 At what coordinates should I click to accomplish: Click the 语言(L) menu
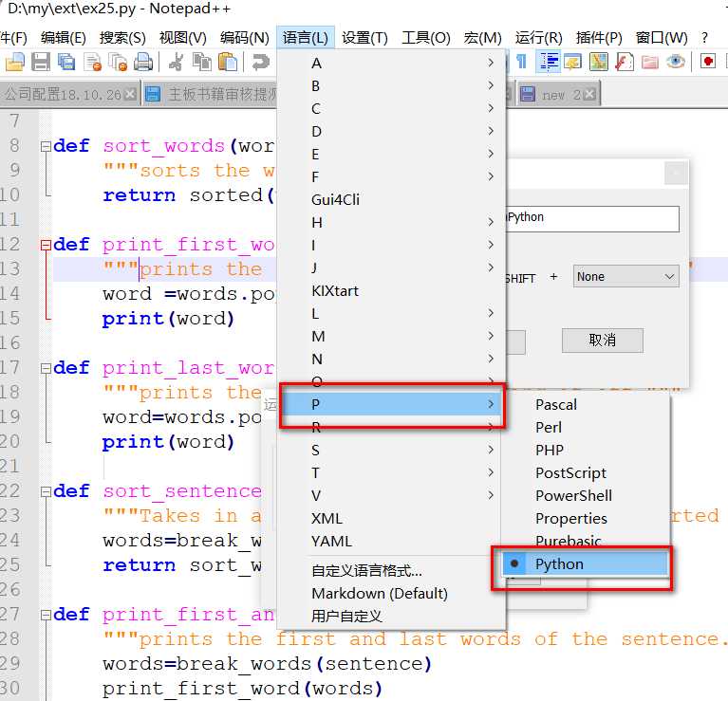[305, 38]
